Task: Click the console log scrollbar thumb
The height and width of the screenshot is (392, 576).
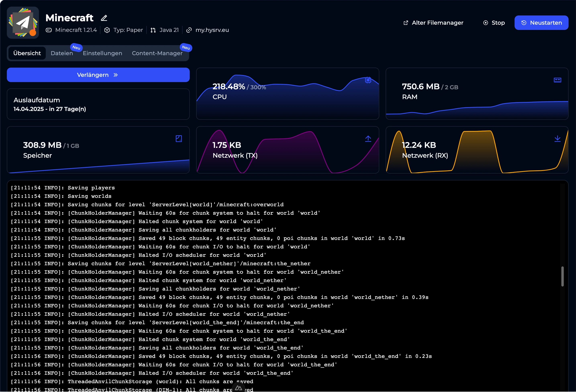Action: (x=562, y=276)
